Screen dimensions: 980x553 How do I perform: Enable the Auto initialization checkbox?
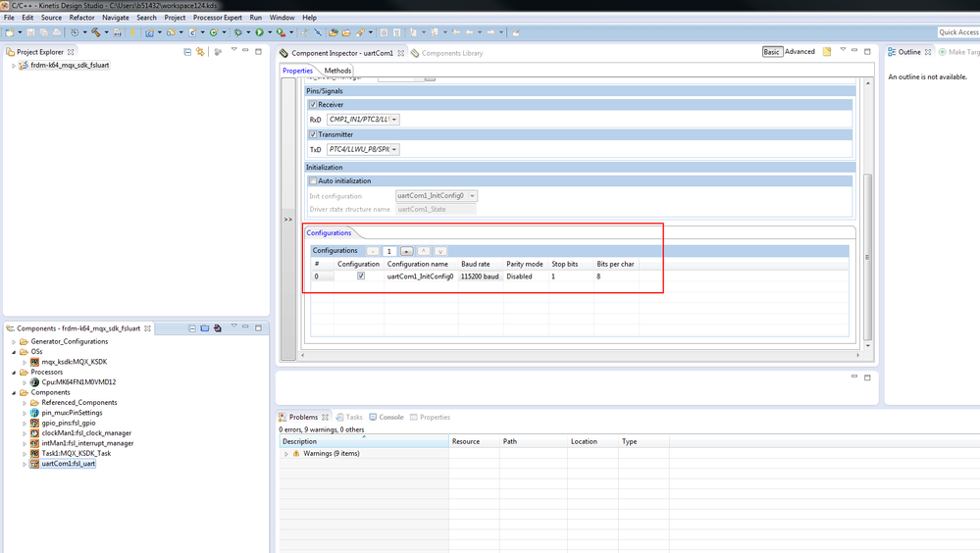coord(313,180)
